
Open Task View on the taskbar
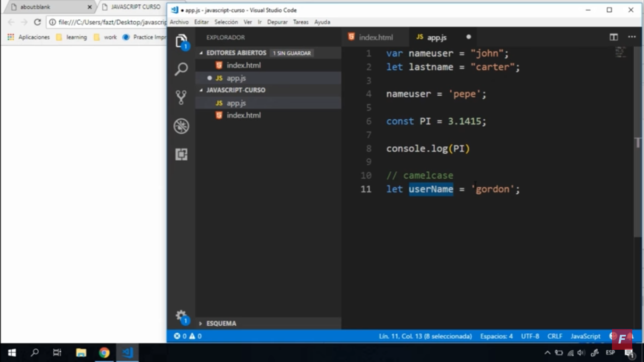pos(57,353)
